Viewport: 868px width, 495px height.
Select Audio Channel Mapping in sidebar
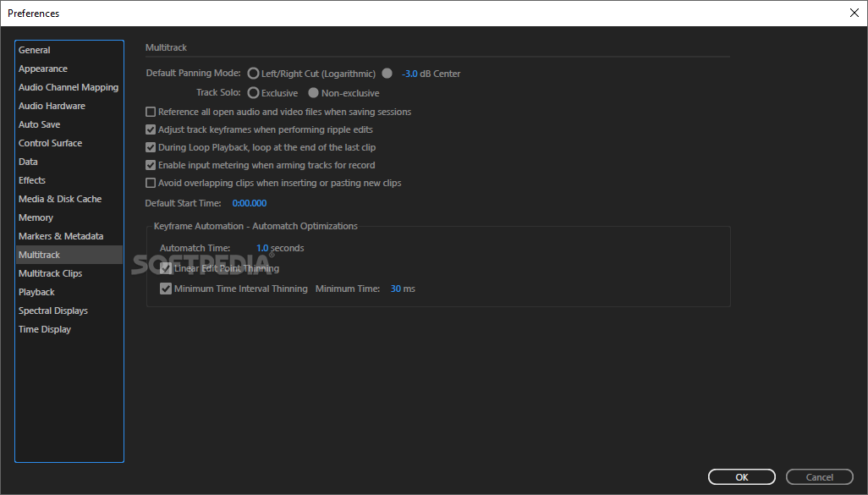(69, 87)
